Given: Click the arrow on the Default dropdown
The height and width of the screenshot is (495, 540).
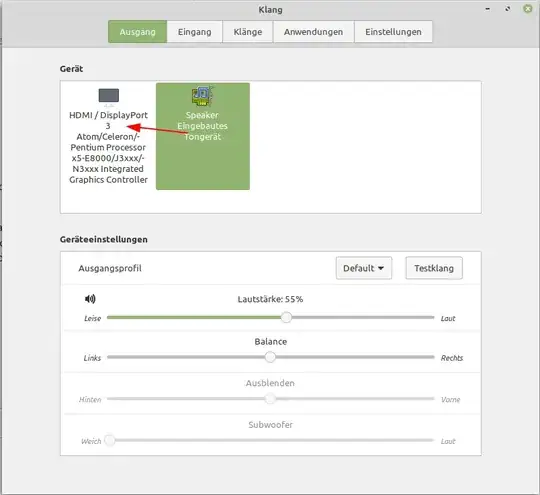Looking at the screenshot, I should click(x=381, y=268).
